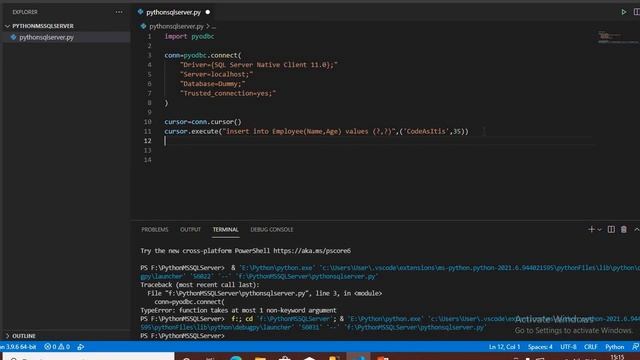Open the DEBUG CONSOLE tab
This screenshot has height=360, width=640.
coord(272,230)
